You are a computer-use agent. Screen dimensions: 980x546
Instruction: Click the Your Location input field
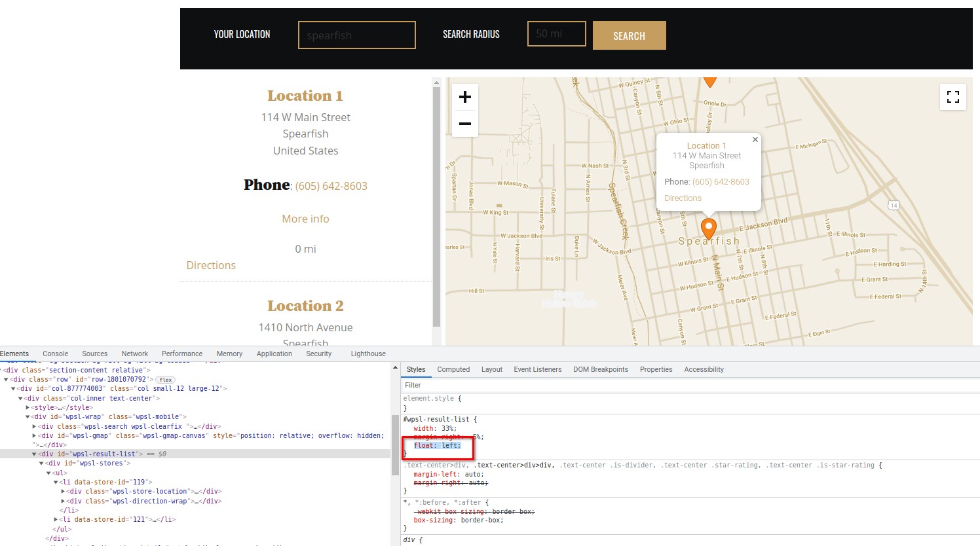357,35
